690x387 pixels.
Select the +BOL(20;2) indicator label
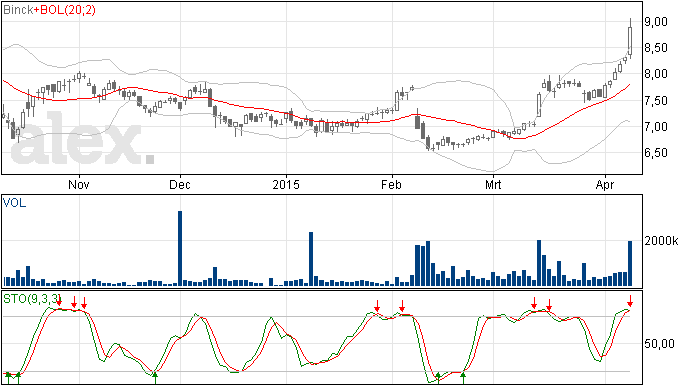click(65, 10)
